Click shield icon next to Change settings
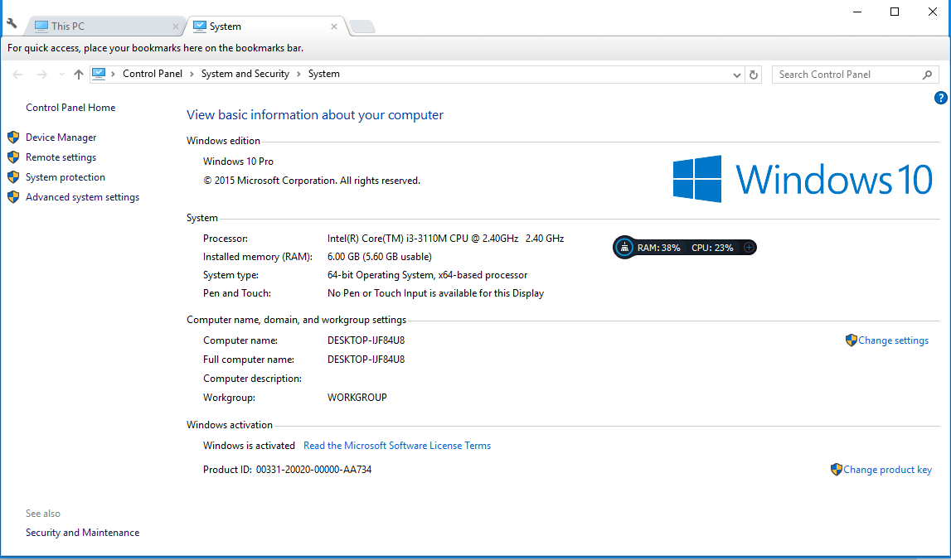 coord(851,340)
